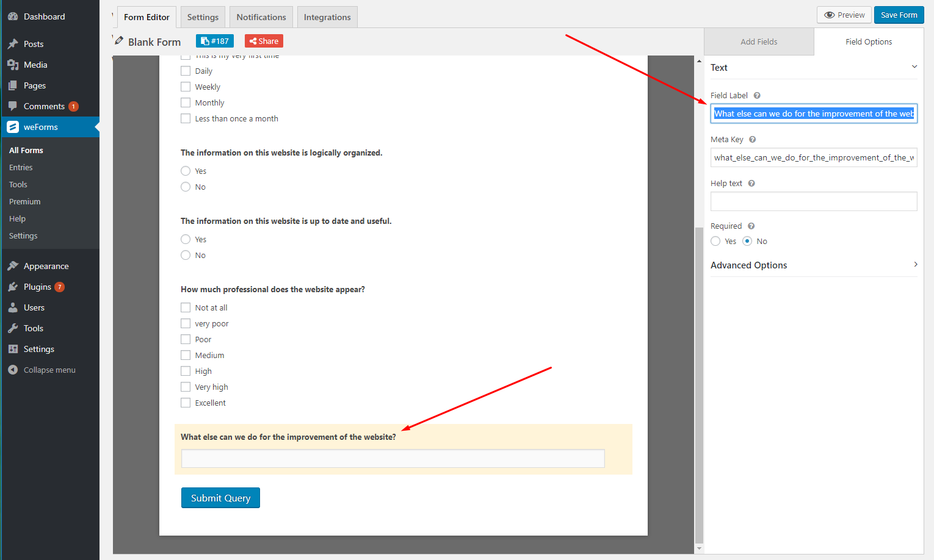Click the red Share button
934x560 pixels.
point(264,41)
